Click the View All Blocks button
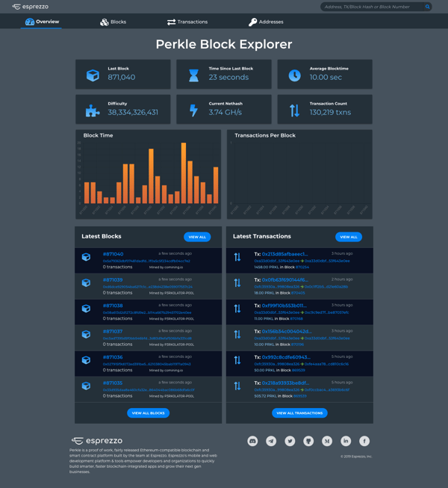 [x=149, y=413]
